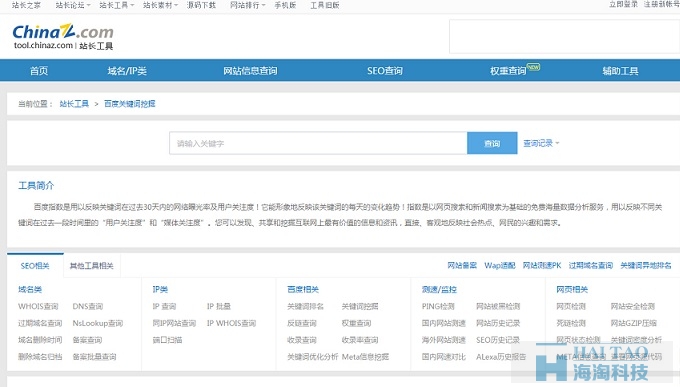This screenshot has width=680, height=387.
Task: Open the 网站备案 quick link
Action: pyautogui.click(x=462, y=265)
